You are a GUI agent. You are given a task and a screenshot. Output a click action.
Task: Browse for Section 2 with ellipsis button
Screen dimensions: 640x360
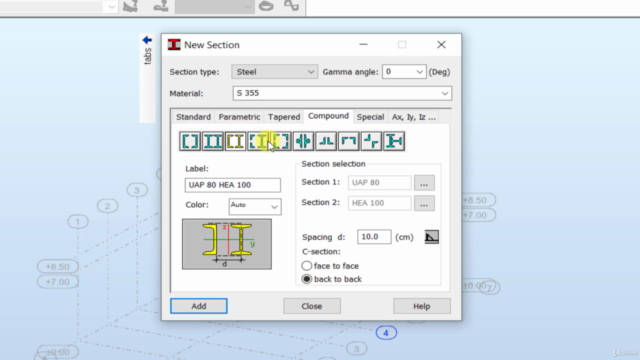(424, 203)
